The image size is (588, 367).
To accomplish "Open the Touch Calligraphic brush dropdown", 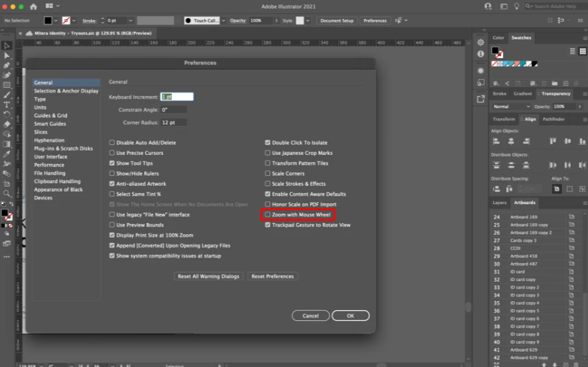I will (224, 21).
